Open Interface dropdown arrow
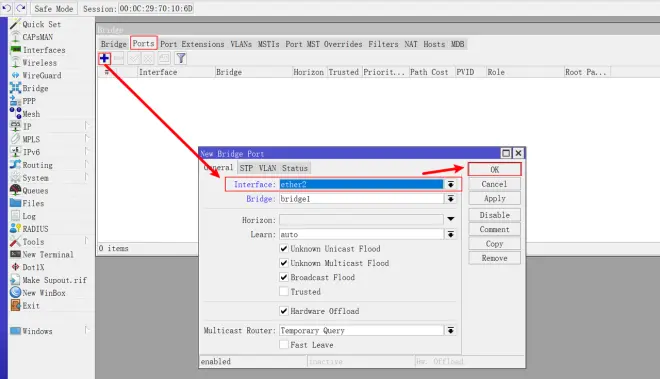The height and width of the screenshot is (379, 660). pyautogui.click(x=450, y=184)
